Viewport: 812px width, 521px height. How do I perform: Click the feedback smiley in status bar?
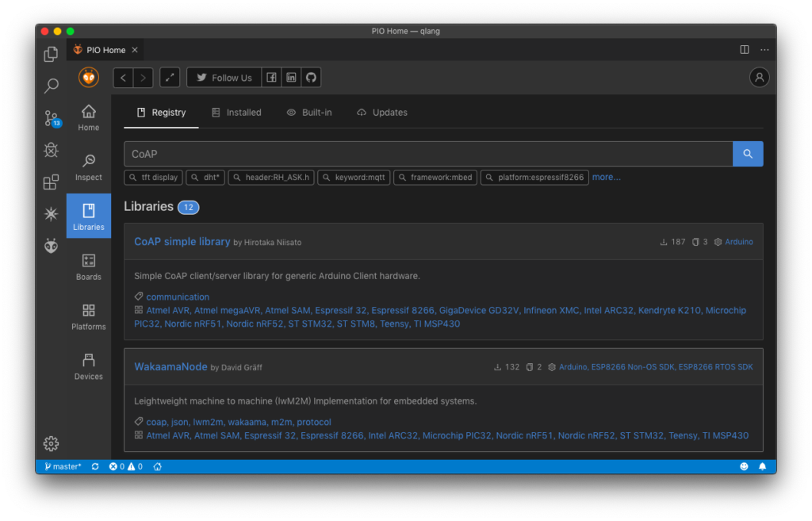744,466
